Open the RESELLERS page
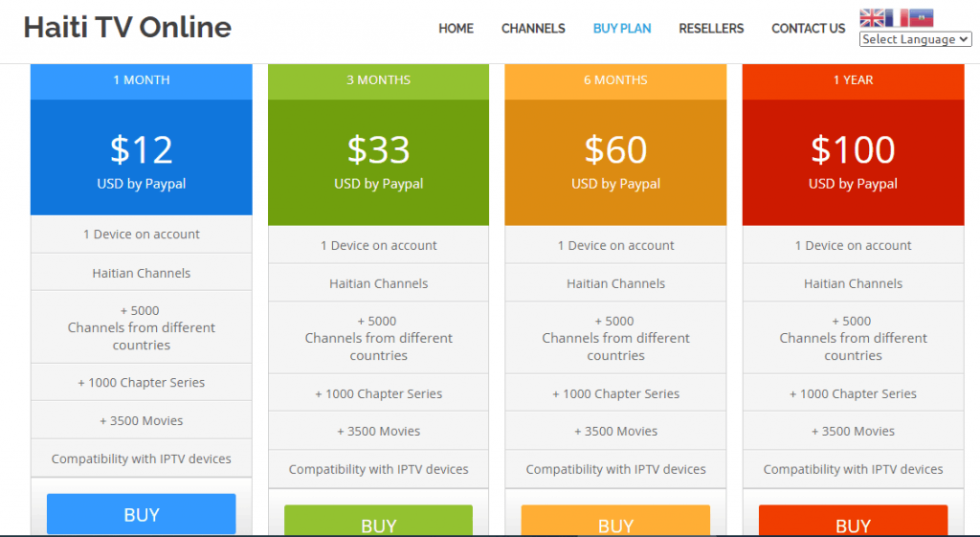The image size is (980, 537). 711,28
